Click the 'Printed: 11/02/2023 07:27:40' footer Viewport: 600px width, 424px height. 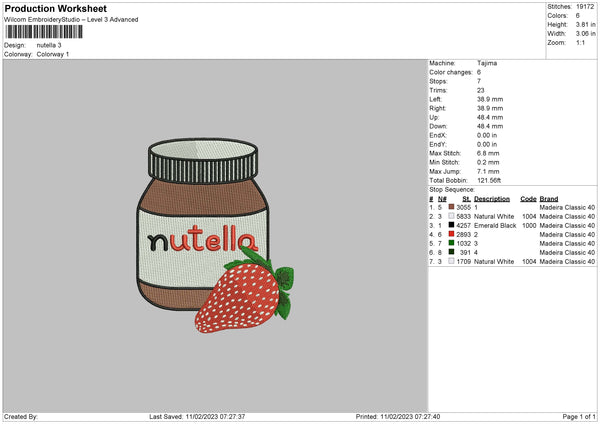point(398,417)
